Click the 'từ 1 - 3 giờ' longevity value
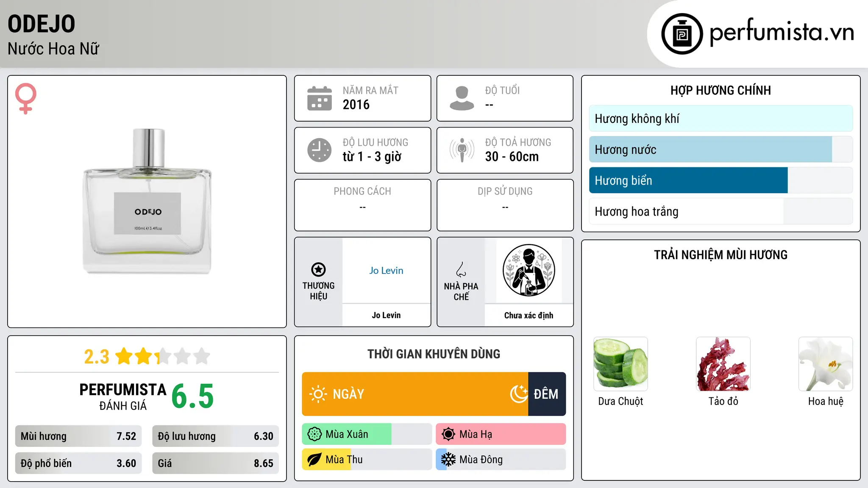Image resolution: width=868 pixels, height=488 pixels. coord(372,157)
